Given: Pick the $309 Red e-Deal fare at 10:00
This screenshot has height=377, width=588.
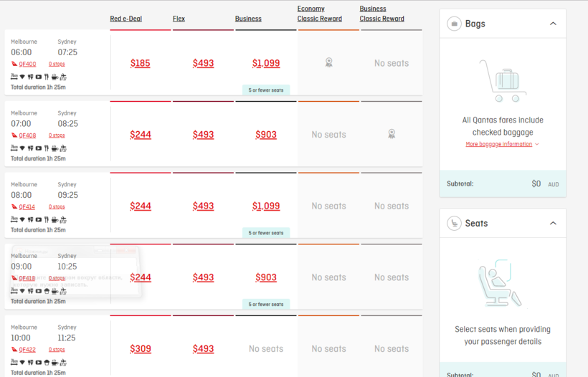Looking at the screenshot, I should pos(141,349).
